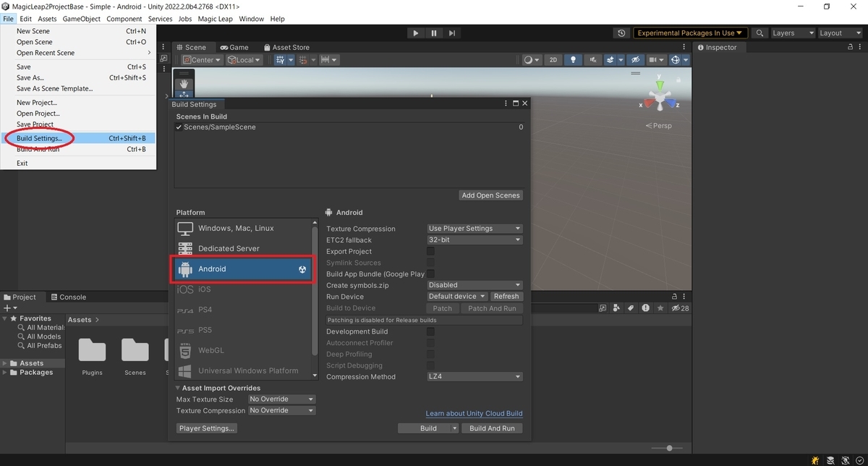Open Compression Method LZ4 dropdown
Viewport: 868px width, 466px height.
[x=475, y=377]
